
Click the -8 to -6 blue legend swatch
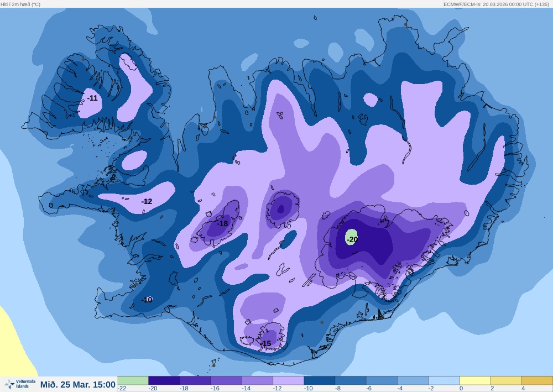pos(351,380)
